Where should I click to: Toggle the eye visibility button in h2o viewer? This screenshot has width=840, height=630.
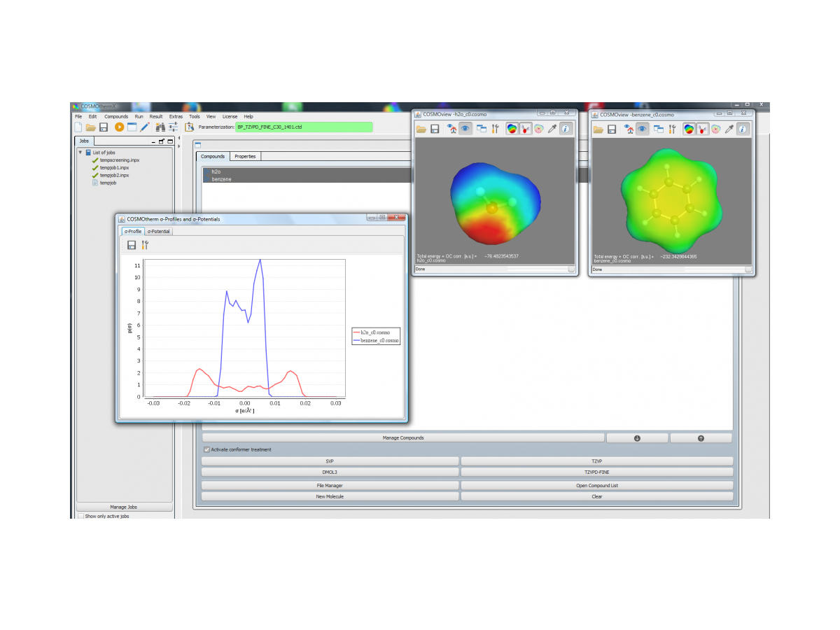465,129
